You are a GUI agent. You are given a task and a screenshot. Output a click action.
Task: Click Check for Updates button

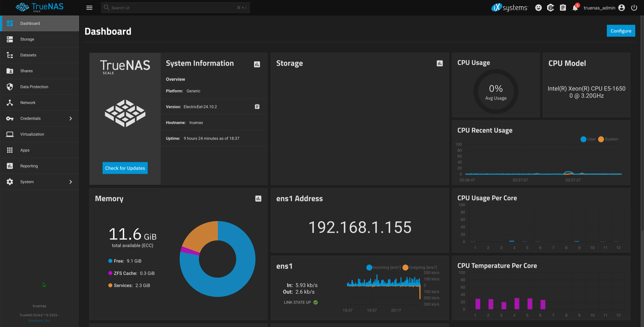(125, 168)
